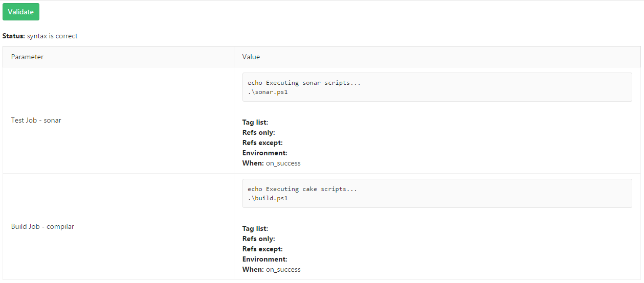Click the bold 'Status:' label
The image size is (644, 283).
14,36
